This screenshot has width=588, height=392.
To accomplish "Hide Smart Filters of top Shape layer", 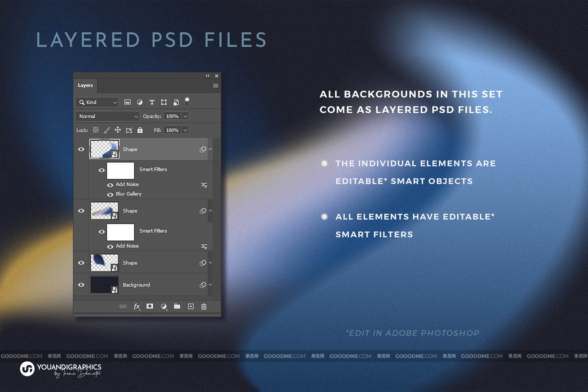I will tap(101, 170).
